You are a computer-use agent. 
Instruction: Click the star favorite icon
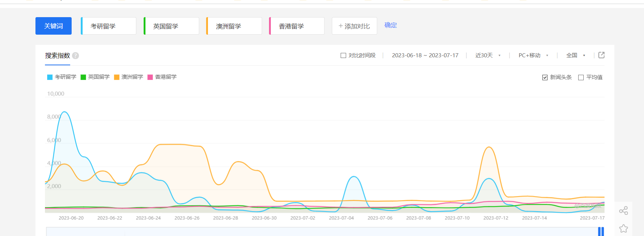point(623,228)
